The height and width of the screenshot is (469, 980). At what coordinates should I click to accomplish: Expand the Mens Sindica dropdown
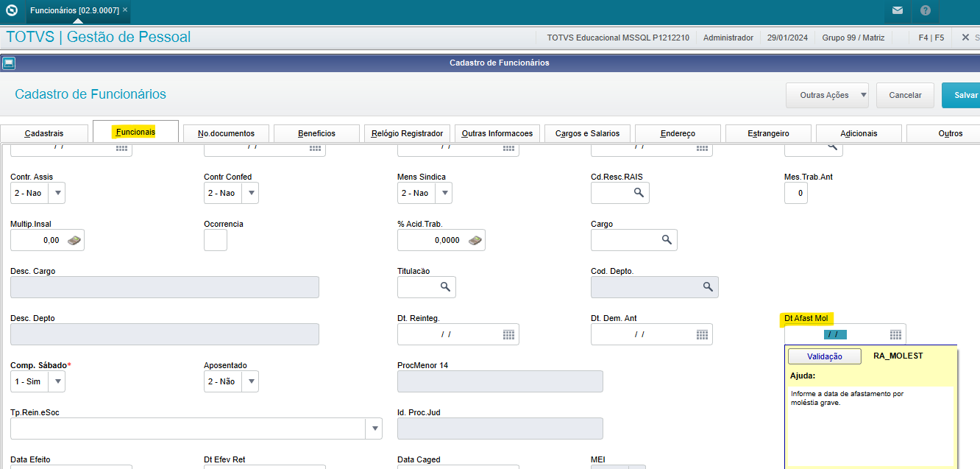pos(444,193)
